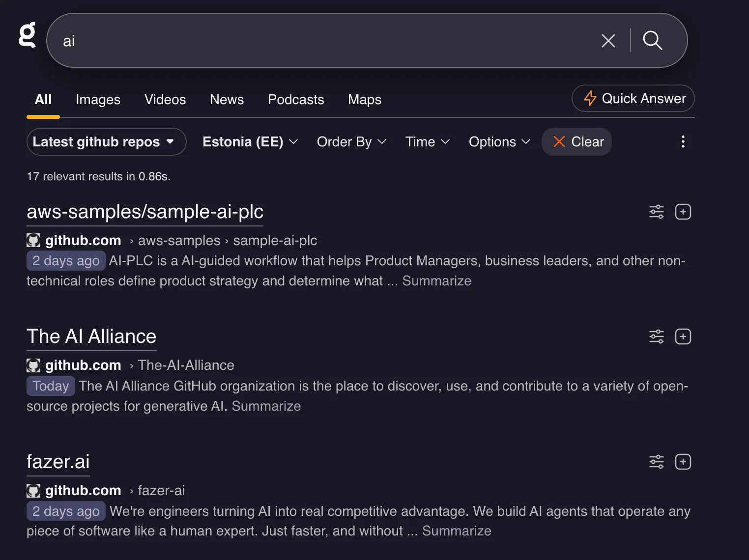
Task: Open sliders icon for the fazer.ai result
Action: (657, 462)
